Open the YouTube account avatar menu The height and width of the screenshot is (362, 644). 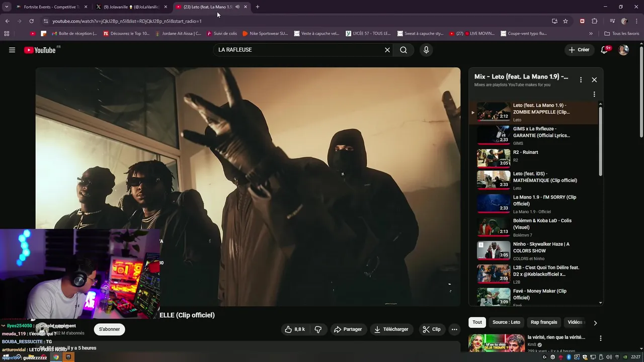(x=623, y=50)
